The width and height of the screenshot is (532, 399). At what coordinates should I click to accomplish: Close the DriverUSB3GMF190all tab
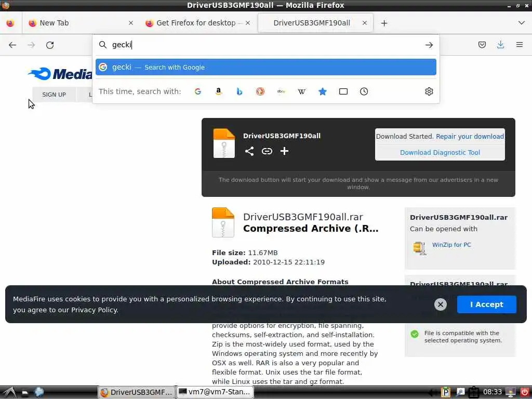tap(364, 23)
